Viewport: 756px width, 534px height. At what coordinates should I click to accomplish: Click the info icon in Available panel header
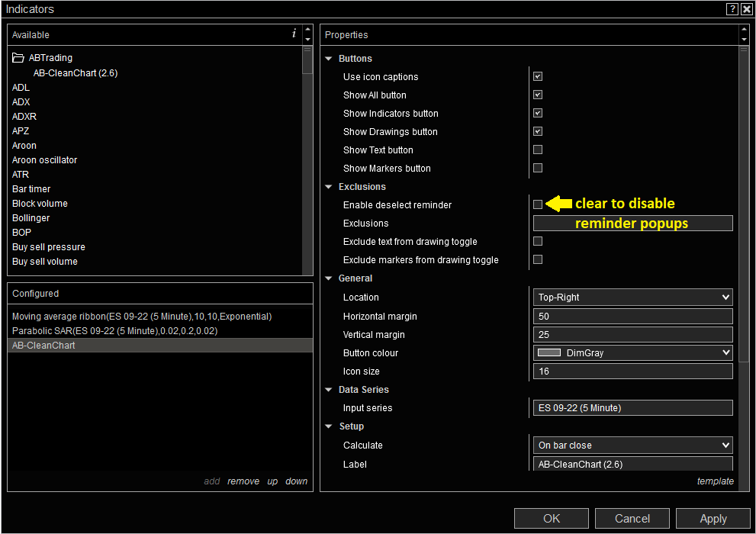(x=294, y=34)
